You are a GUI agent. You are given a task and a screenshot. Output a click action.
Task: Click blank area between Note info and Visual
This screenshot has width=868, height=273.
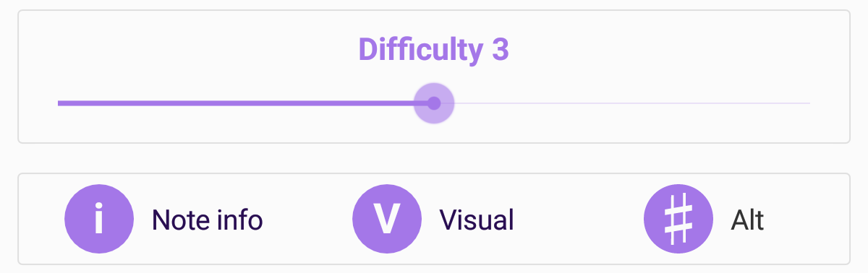[x=307, y=220]
